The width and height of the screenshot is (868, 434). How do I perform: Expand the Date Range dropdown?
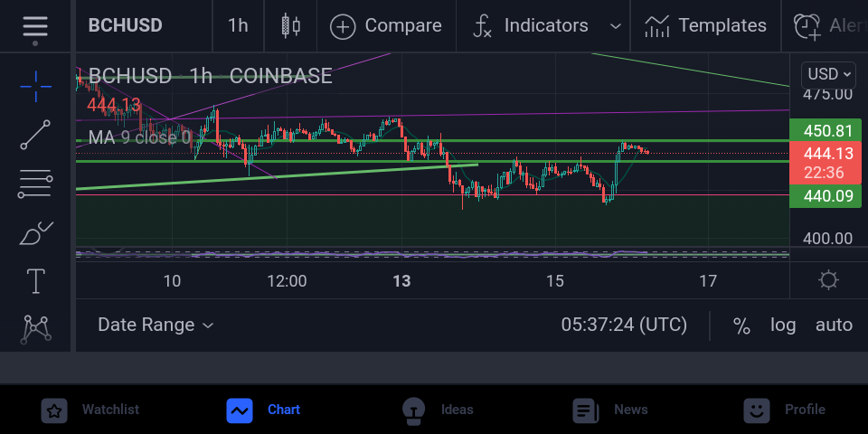tap(156, 325)
